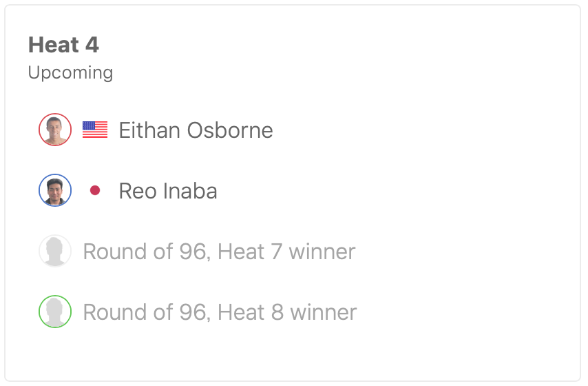Click the first name 'Eithan'
The height and width of the screenshot is (386, 588).
tap(147, 130)
